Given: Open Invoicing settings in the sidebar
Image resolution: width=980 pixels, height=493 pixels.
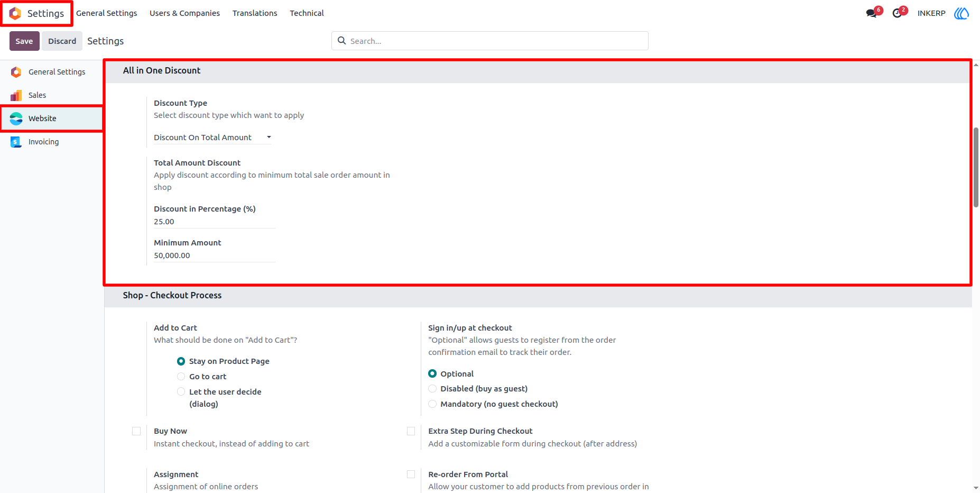Looking at the screenshot, I should coord(52,142).
